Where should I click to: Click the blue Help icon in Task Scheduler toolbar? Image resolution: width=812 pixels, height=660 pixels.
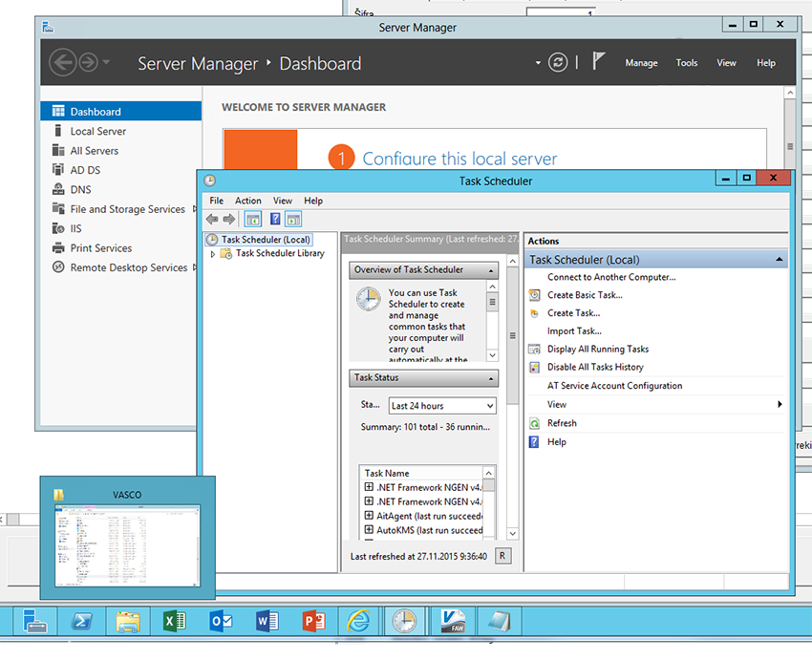point(274,220)
